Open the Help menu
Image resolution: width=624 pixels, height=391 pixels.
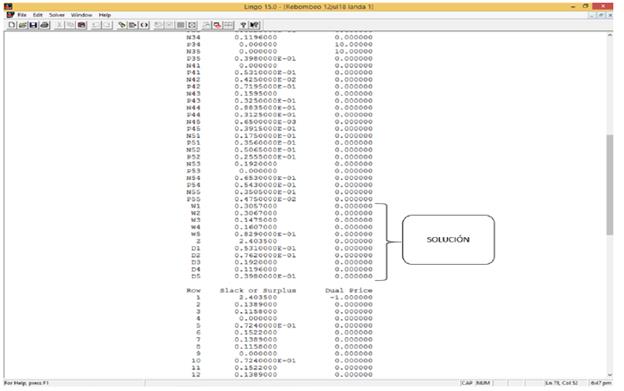tap(105, 15)
